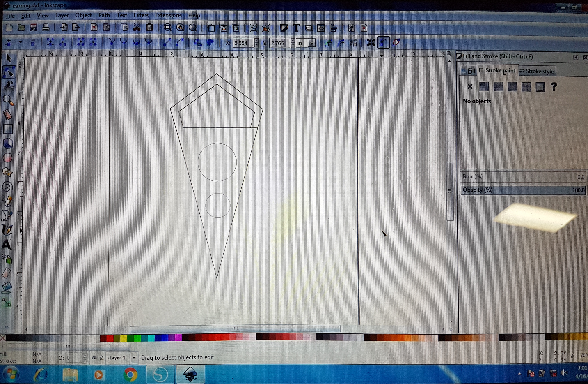Cut selection with scissors icon

click(137, 27)
